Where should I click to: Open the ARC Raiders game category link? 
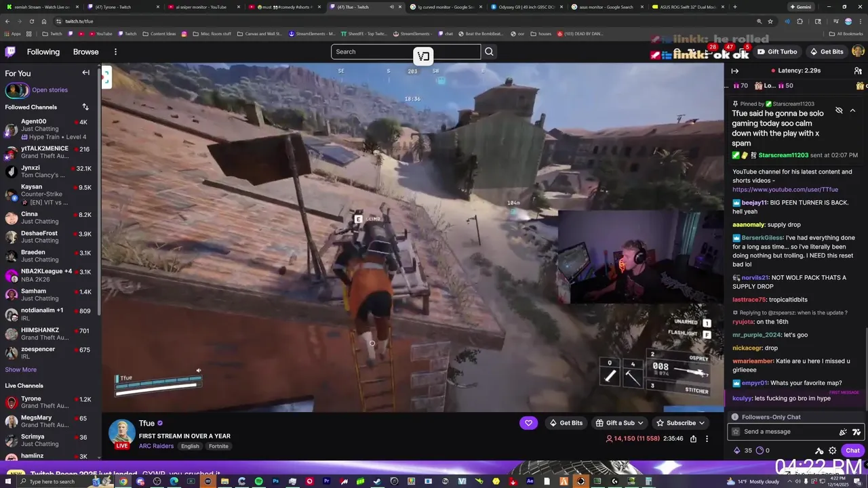pyautogui.click(x=156, y=446)
